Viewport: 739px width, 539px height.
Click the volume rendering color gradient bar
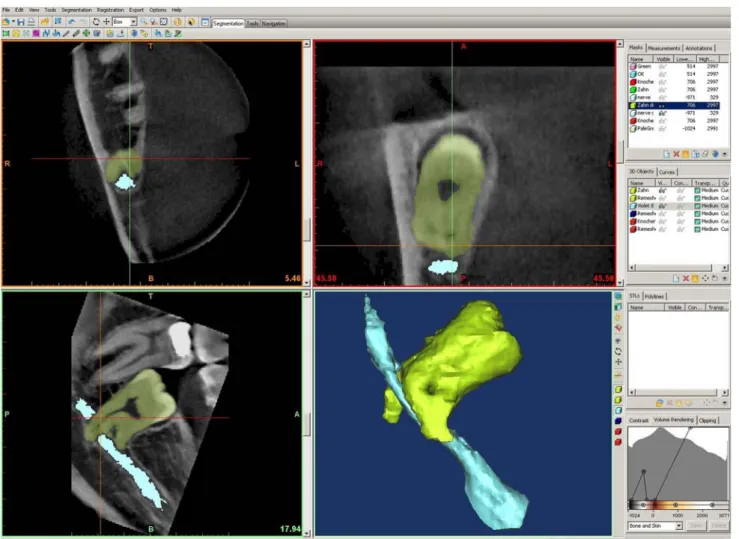pyautogui.click(x=678, y=505)
